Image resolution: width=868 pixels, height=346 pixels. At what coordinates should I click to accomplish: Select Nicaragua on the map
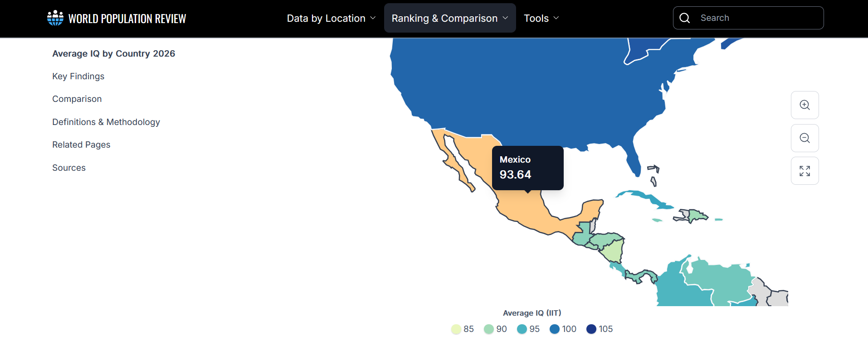[614, 251]
